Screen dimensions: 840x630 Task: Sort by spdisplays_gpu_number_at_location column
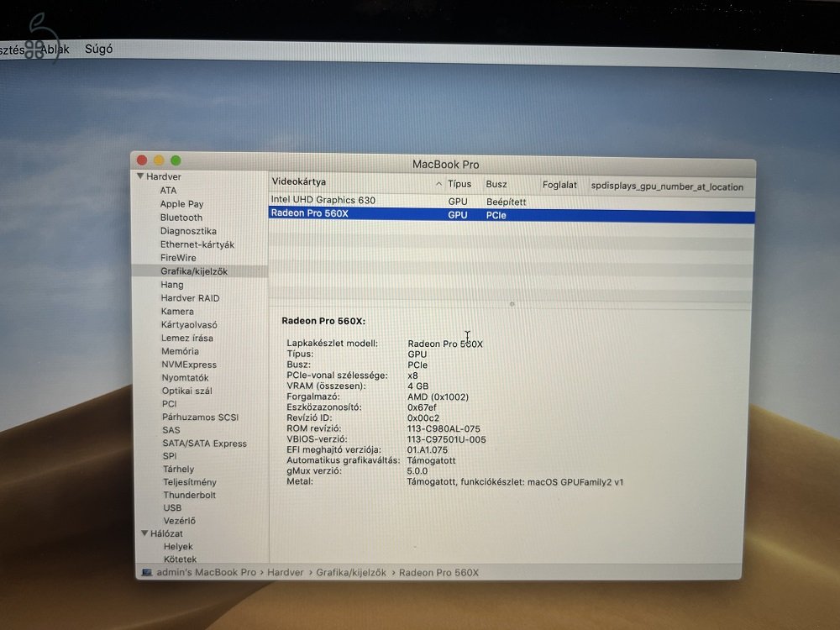[x=667, y=186]
